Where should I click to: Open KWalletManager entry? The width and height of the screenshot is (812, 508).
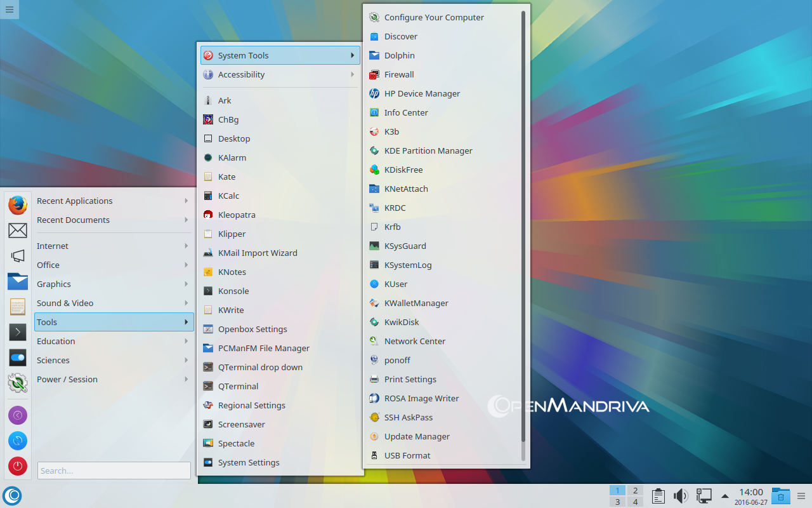pos(443,303)
